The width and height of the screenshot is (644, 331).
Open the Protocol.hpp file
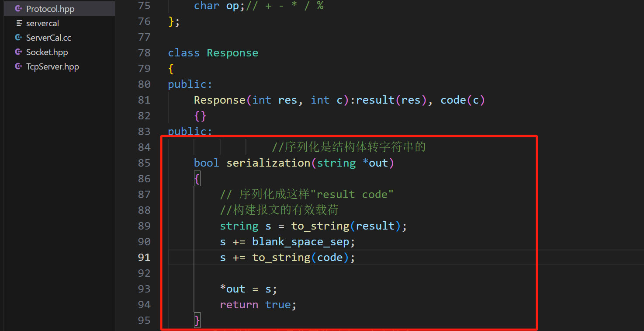(x=50, y=9)
